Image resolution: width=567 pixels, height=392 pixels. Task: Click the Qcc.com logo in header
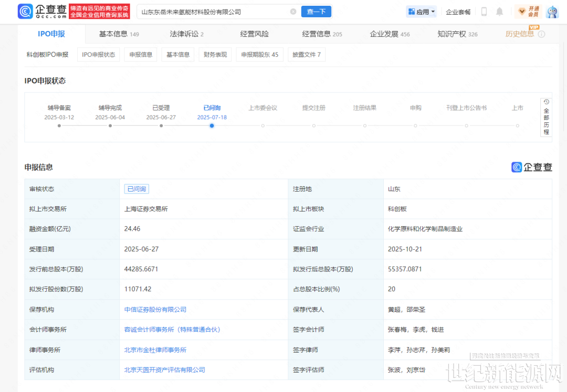(42, 12)
